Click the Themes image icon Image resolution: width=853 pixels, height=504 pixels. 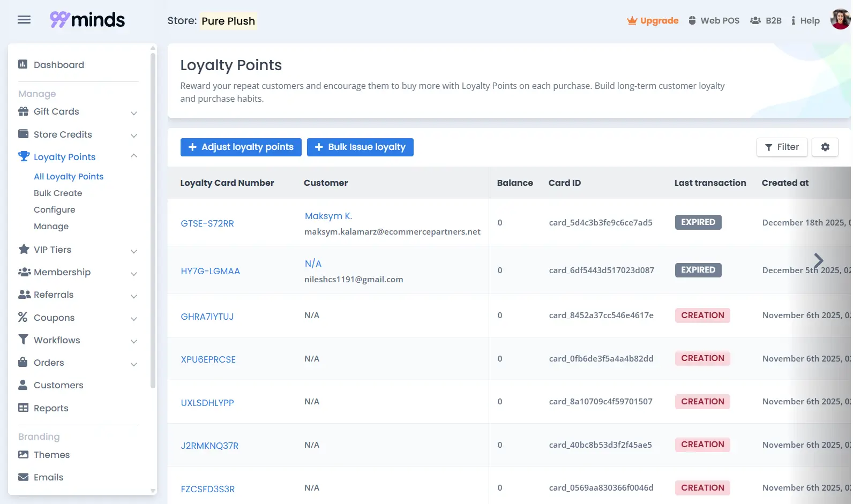[x=23, y=455]
